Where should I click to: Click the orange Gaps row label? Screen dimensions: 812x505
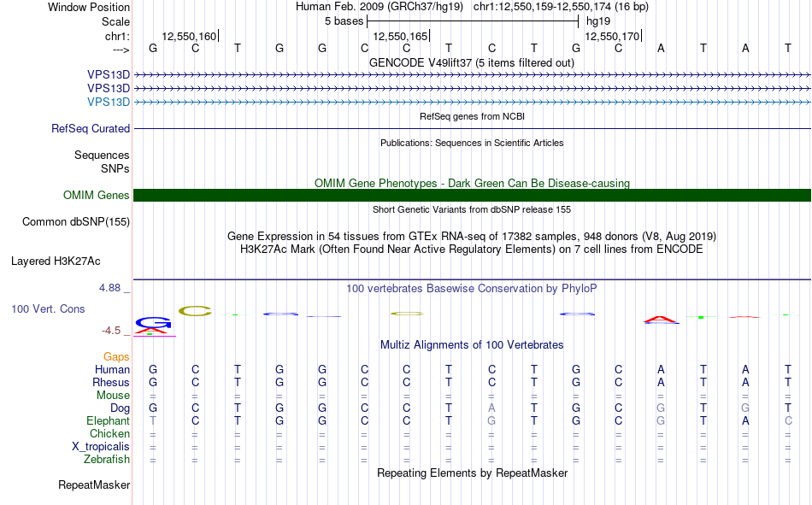coord(116,357)
